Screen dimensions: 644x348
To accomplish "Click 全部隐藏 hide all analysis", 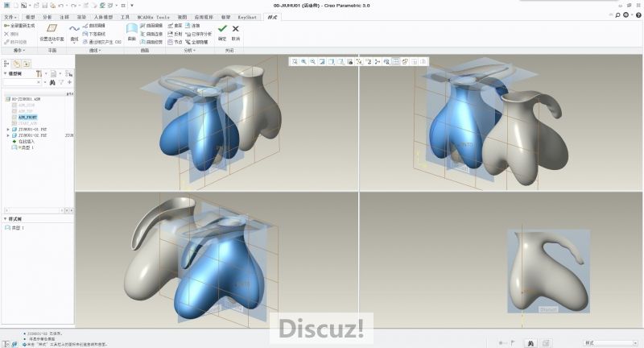I will 196,42.
